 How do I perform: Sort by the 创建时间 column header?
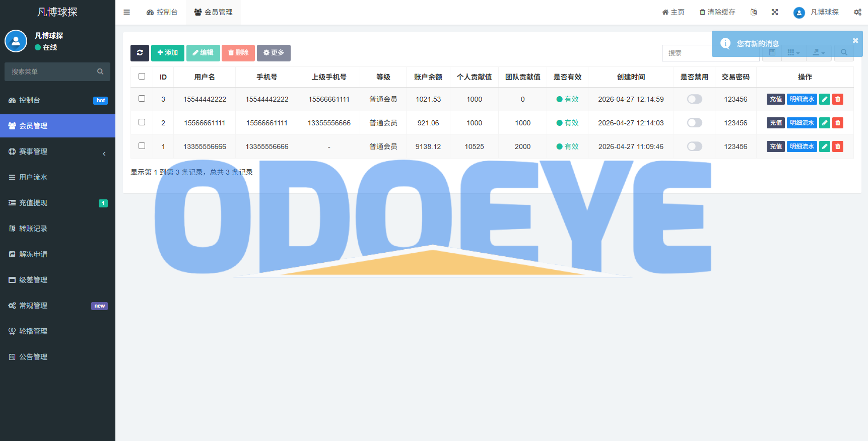[631, 77]
